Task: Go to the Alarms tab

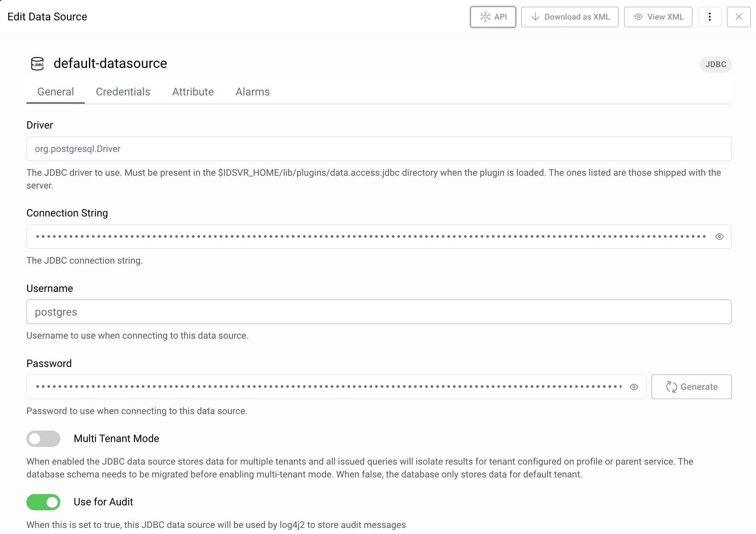Action: (253, 92)
